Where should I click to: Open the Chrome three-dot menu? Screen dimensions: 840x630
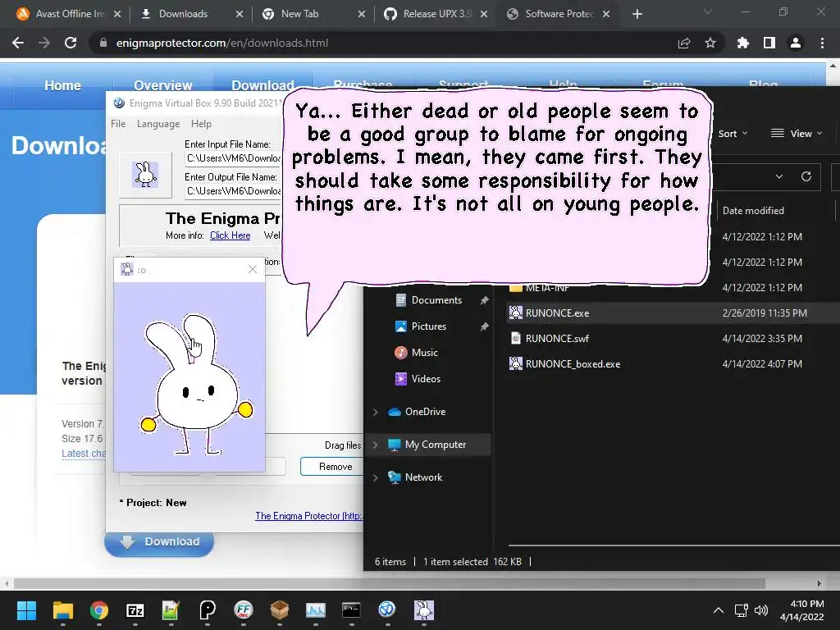822,43
